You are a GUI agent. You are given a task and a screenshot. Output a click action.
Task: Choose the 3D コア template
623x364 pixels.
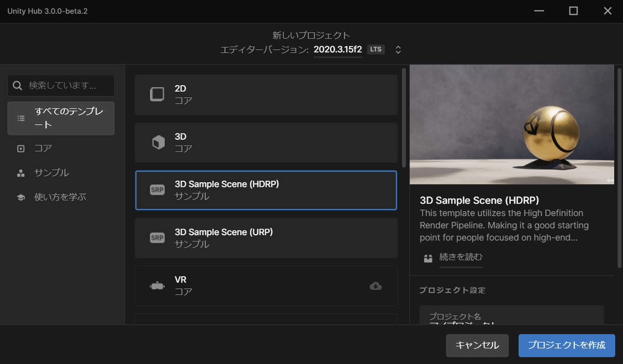(266, 142)
